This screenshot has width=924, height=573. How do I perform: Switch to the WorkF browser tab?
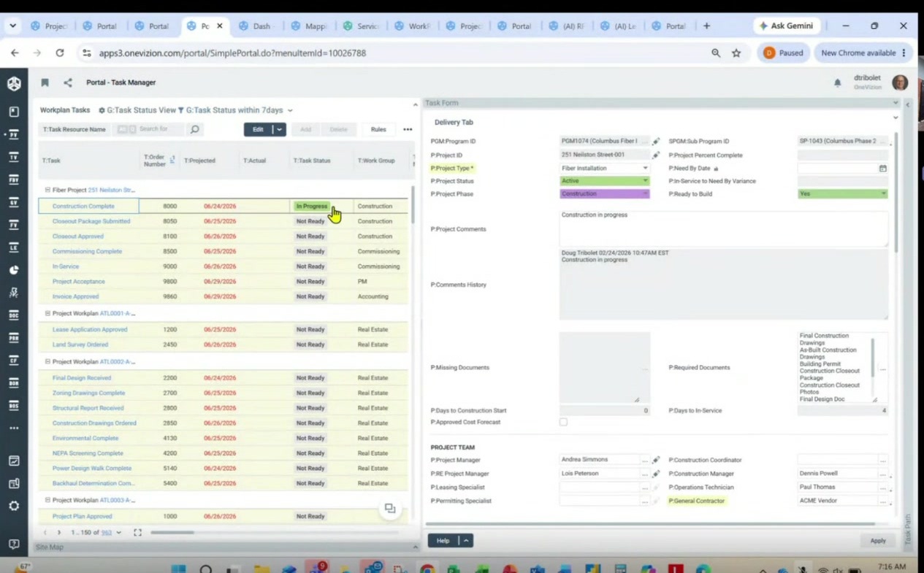click(412, 26)
